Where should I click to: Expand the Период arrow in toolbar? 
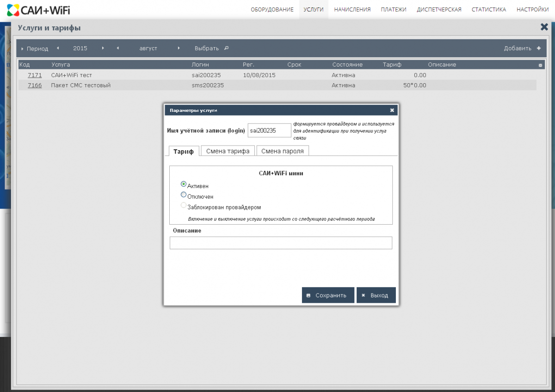tap(22, 49)
